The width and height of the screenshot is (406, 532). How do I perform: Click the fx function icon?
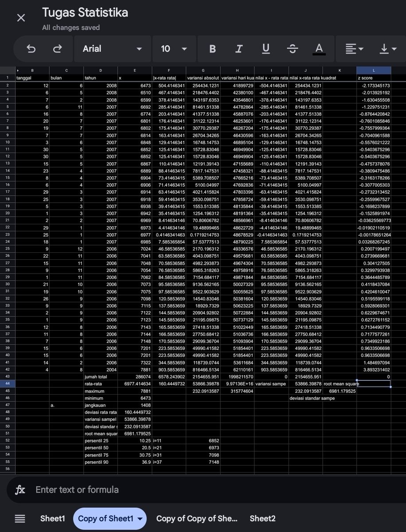pos(20,489)
